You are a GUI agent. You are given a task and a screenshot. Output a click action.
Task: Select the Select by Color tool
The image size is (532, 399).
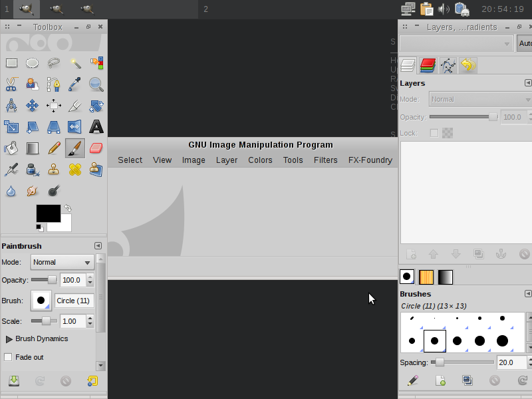click(96, 63)
